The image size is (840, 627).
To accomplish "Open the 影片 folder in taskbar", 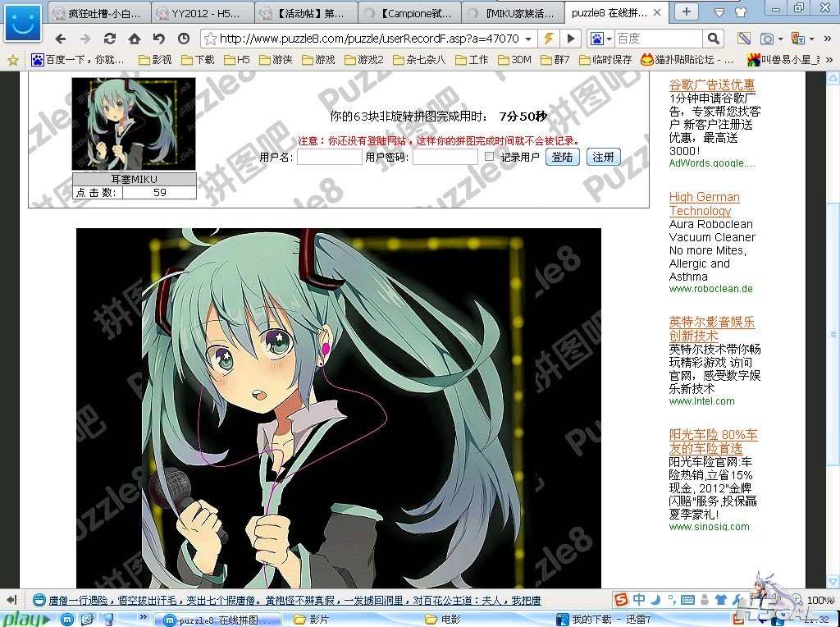I will (312, 620).
